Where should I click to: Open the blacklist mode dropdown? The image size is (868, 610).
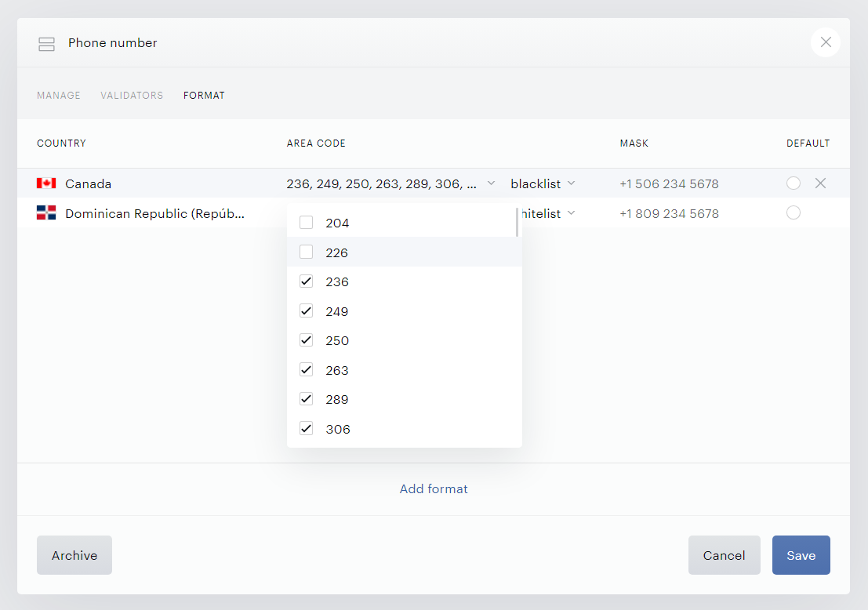pos(543,183)
